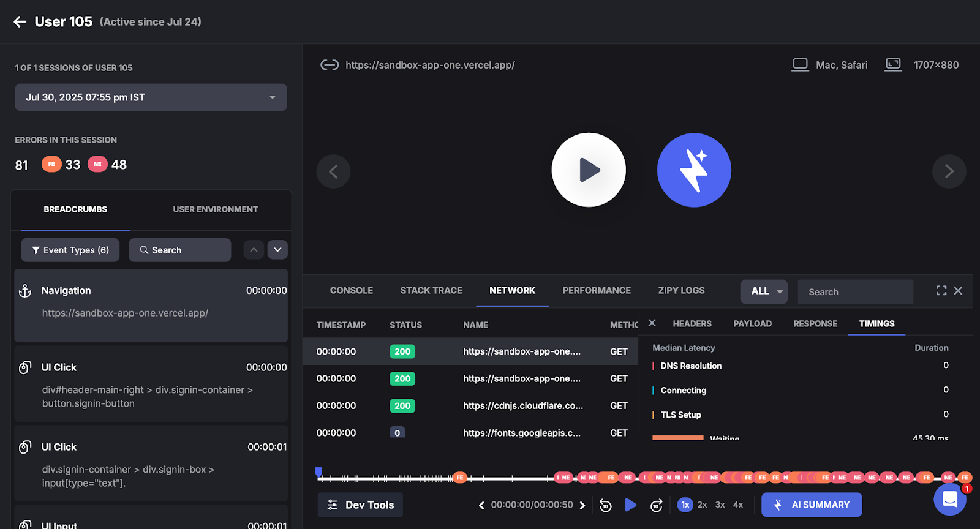
Task: Close the dev tools panel with X
Action: click(959, 291)
